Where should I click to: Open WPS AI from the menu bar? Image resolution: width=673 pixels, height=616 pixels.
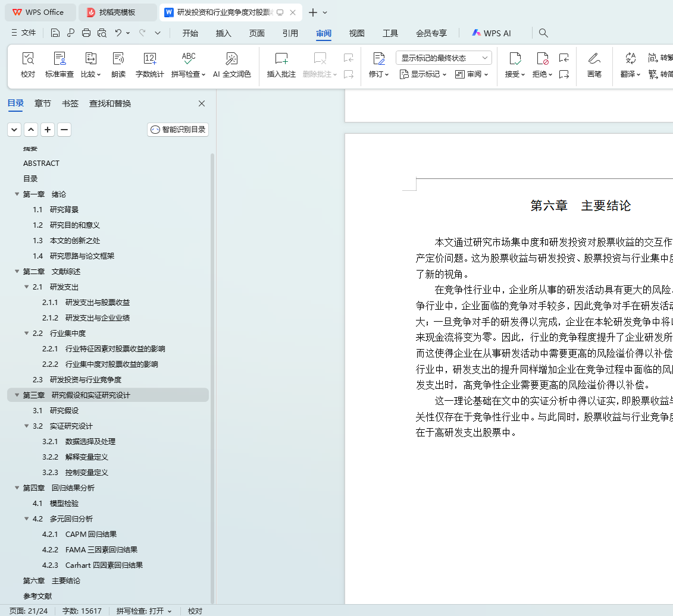coord(492,33)
